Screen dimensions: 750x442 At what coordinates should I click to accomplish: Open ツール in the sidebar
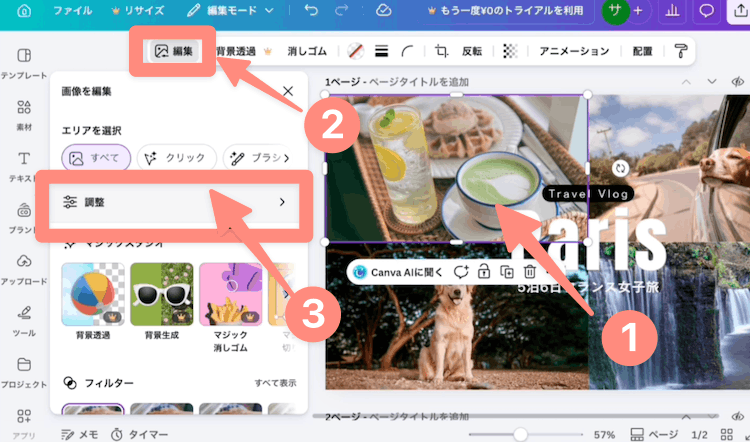[x=24, y=322]
